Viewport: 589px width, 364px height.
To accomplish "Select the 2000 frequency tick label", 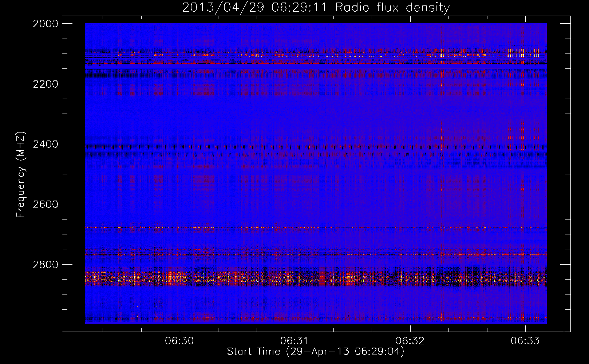I will [46, 24].
